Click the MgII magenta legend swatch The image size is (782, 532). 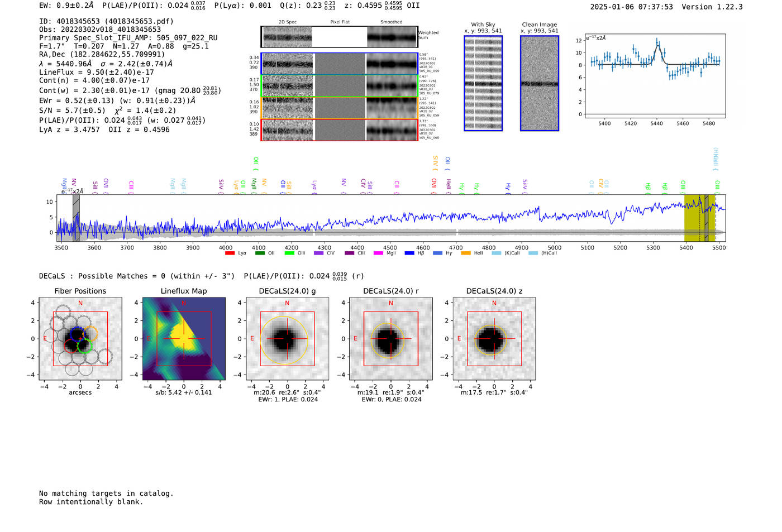pyautogui.click(x=379, y=253)
